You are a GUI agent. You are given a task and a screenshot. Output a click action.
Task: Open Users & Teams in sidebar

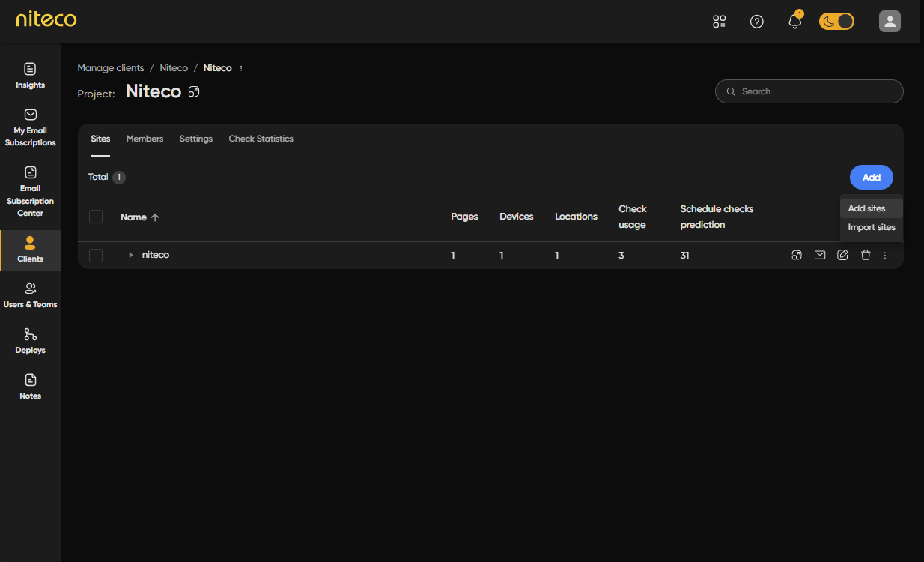31,295
